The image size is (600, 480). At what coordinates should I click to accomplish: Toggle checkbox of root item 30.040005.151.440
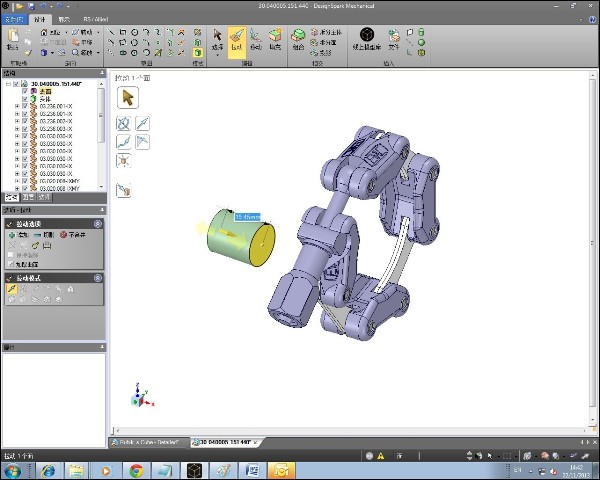(18, 84)
